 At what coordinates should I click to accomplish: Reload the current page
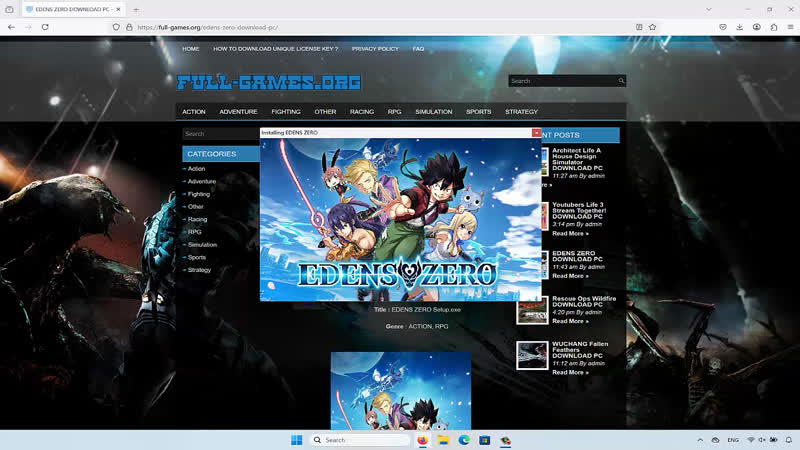[x=45, y=27]
